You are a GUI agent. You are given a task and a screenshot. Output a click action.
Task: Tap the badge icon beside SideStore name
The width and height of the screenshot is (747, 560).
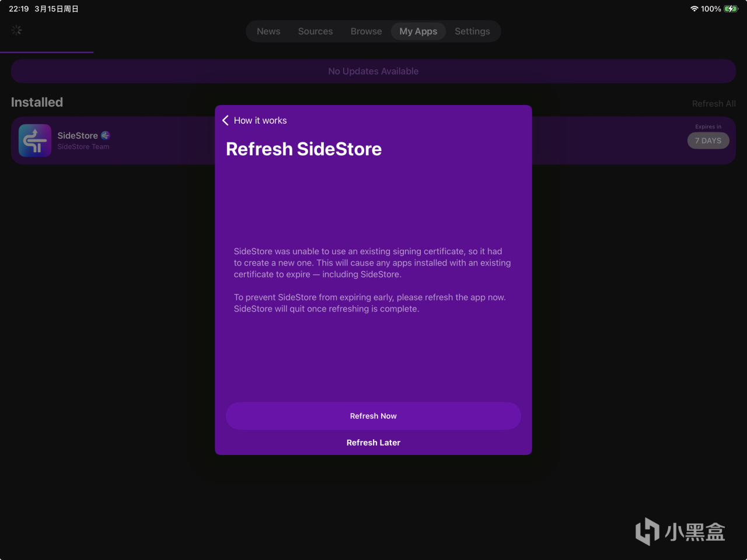(x=106, y=135)
